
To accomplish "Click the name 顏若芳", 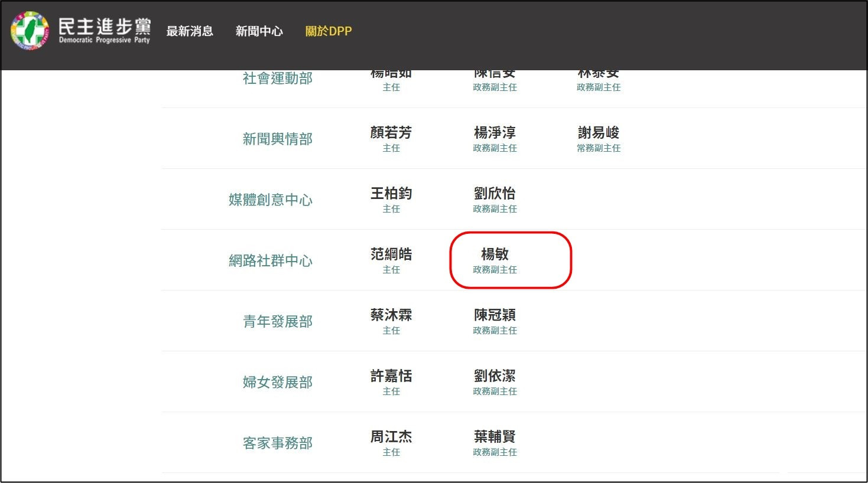I will (391, 132).
